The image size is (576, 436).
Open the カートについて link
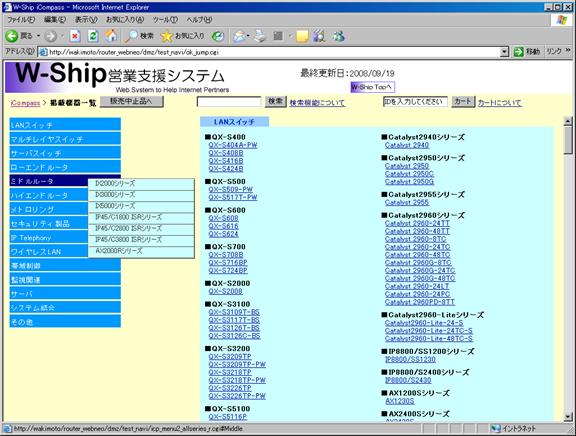click(500, 103)
